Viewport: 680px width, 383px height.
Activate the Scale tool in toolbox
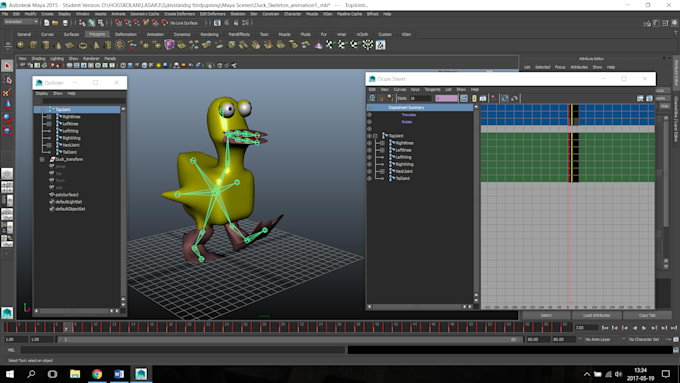click(x=7, y=131)
